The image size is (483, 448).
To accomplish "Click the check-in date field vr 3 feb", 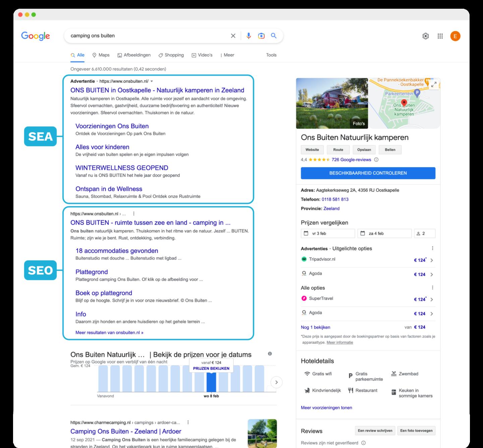I will [x=328, y=234].
